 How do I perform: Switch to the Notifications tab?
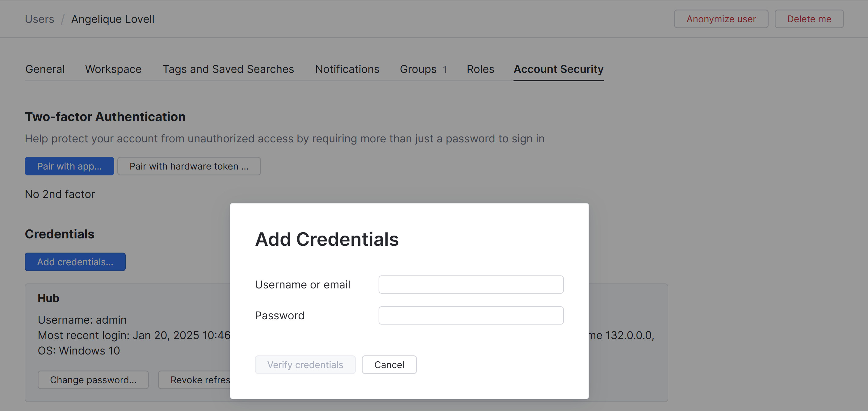347,69
